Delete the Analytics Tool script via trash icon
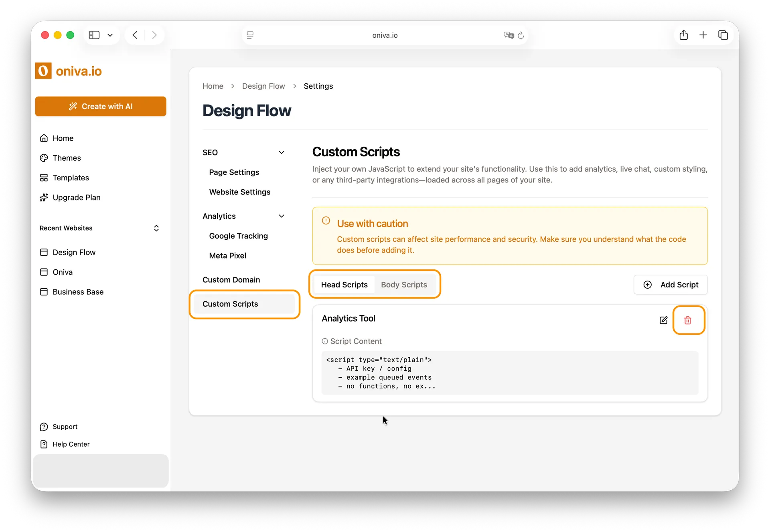 688,320
